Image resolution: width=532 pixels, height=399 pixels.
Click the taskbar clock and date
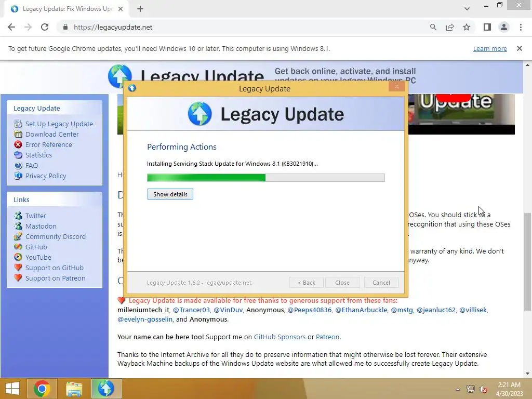pyautogui.click(x=509, y=389)
